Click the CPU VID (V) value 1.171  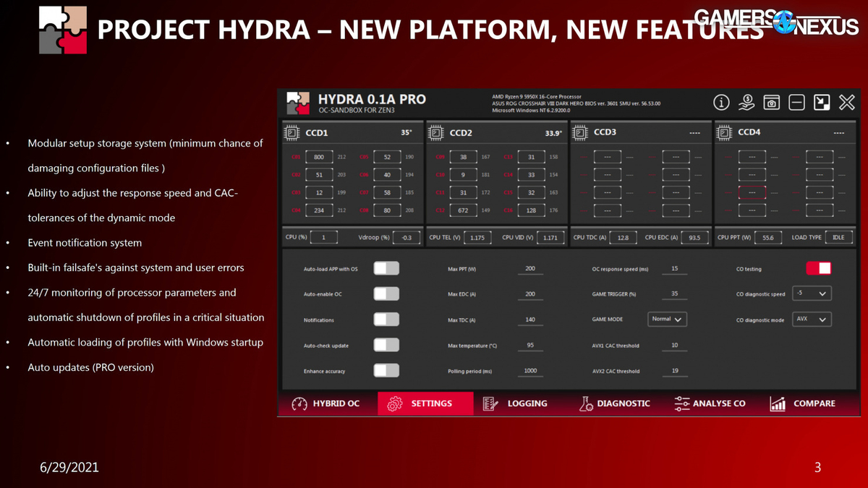pos(550,237)
